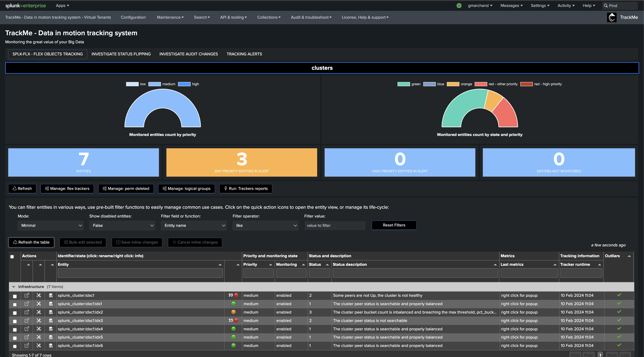Sort by Status description column arrow
The image size is (644, 357).
tap(495, 264)
